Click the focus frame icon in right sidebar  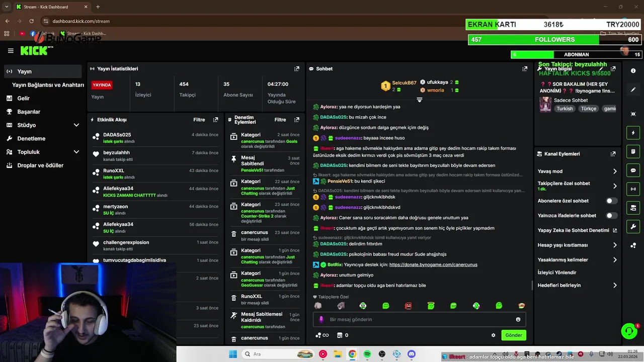click(633, 114)
